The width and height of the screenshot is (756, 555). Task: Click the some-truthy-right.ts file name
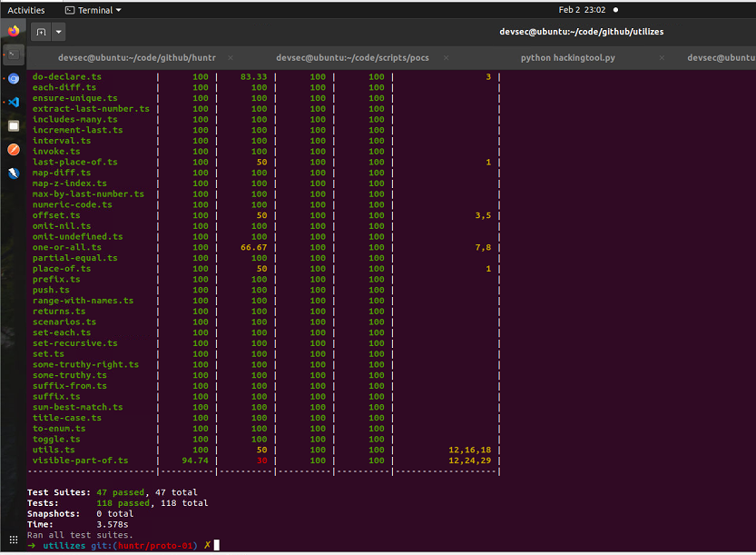coord(85,364)
